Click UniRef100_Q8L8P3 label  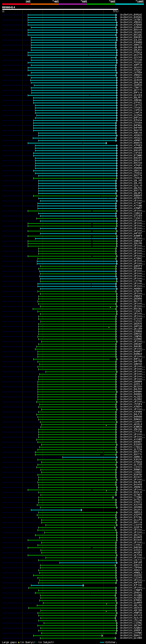coord(131,193)
